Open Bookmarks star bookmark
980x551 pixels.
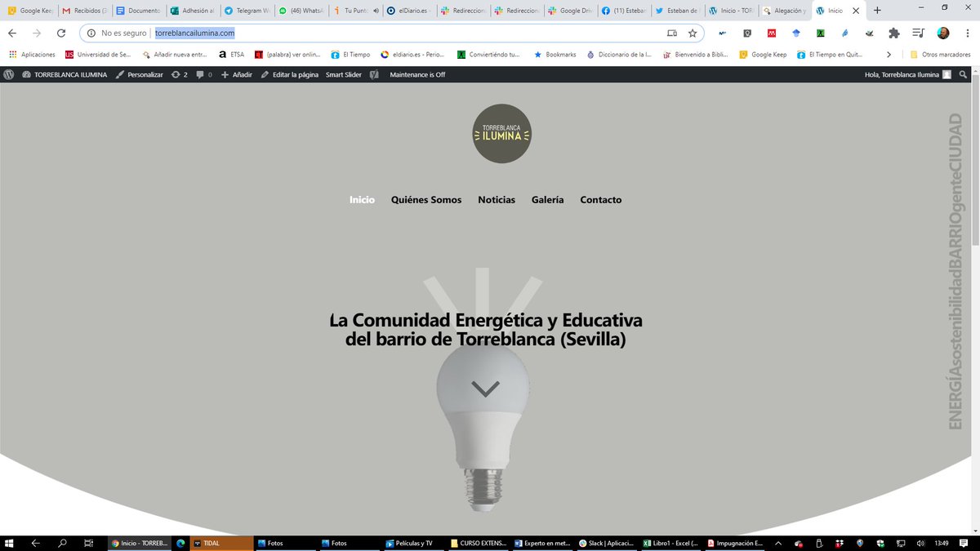tap(555, 55)
